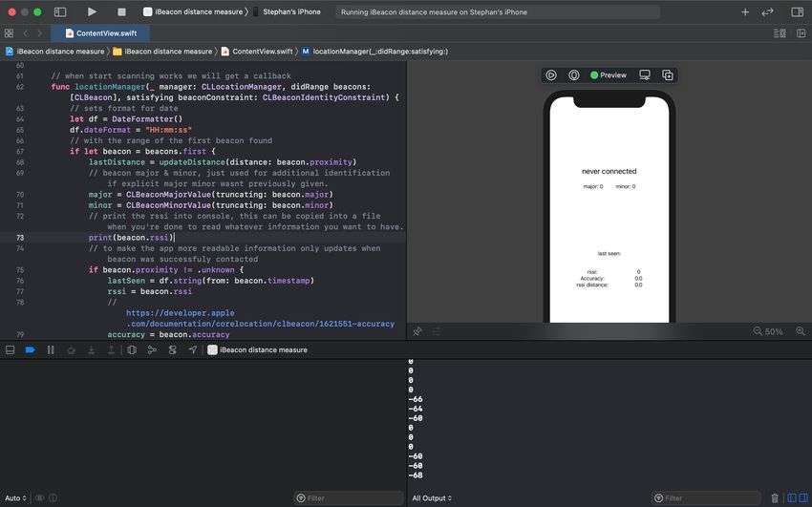Click the -64 console output line
Viewport: 812px width, 507px height.
coord(416,409)
